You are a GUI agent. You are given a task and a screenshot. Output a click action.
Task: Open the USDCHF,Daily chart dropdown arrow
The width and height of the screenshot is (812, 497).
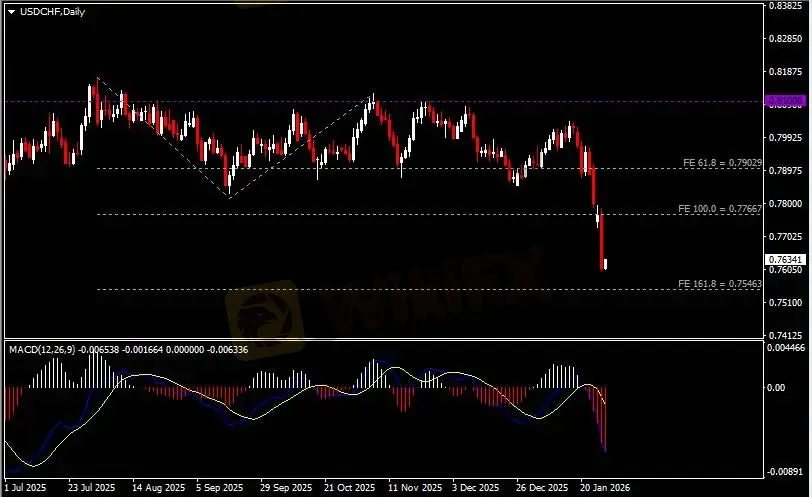(x=11, y=11)
